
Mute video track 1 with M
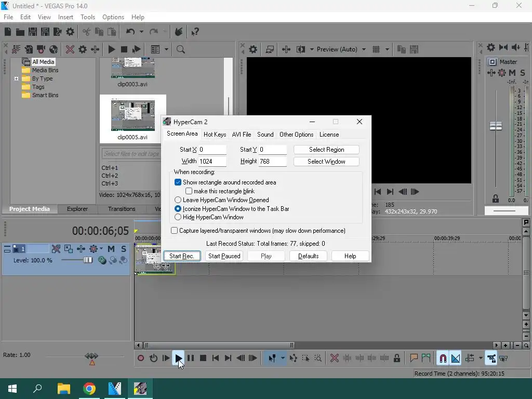pos(111,249)
